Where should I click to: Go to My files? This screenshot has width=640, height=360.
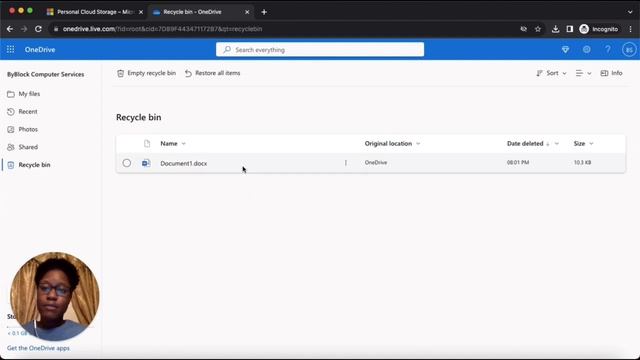tap(29, 94)
